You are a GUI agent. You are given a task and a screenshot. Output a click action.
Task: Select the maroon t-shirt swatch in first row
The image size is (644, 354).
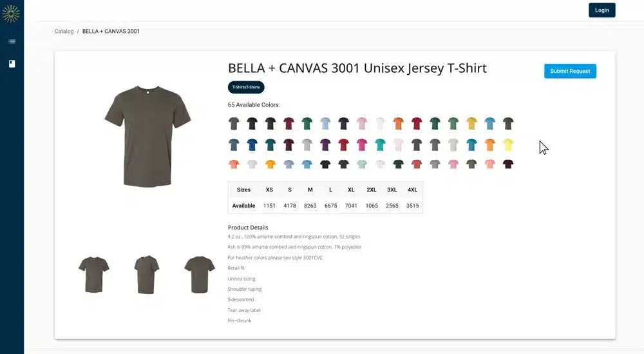pyautogui.click(x=289, y=123)
